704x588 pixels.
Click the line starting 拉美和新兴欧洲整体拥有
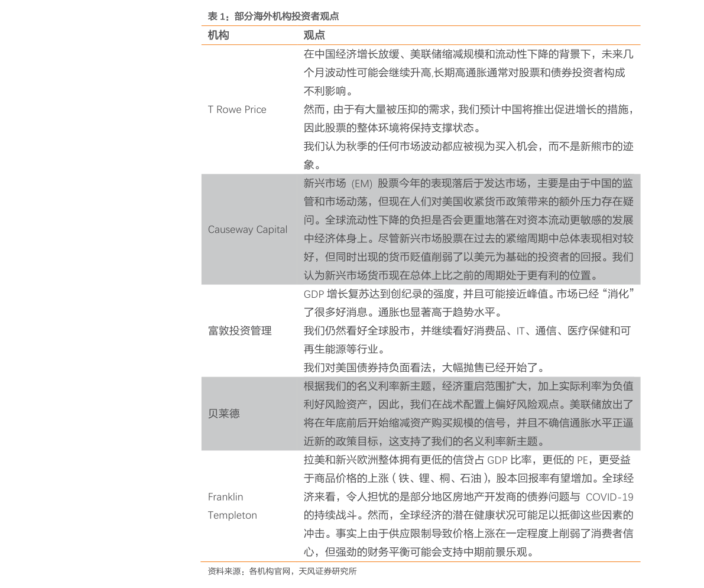point(467,460)
